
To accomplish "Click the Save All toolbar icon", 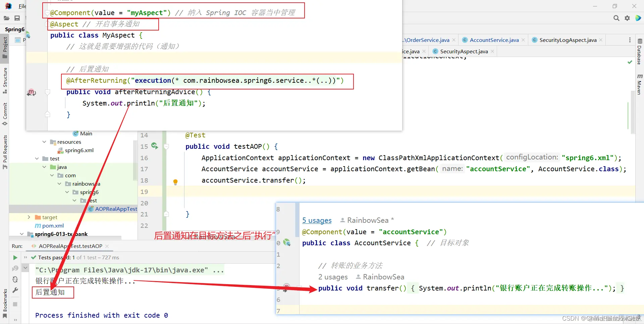I will click(x=17, y=18).
